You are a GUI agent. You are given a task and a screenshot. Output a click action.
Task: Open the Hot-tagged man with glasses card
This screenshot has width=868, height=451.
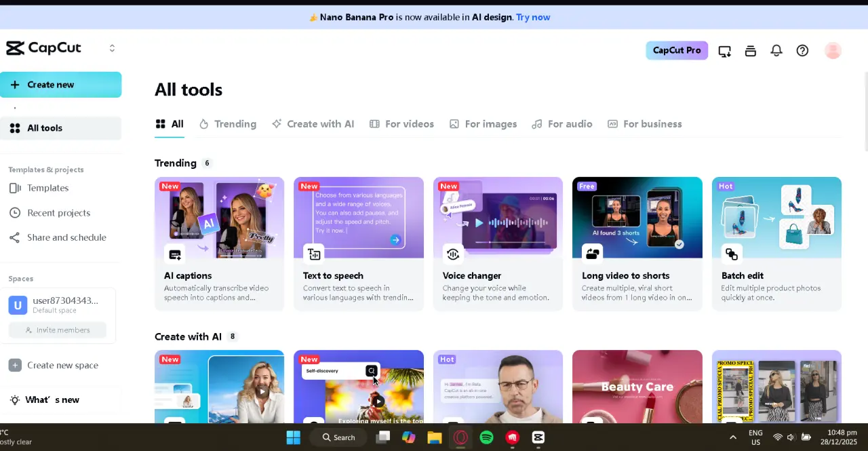click(498, 387)
